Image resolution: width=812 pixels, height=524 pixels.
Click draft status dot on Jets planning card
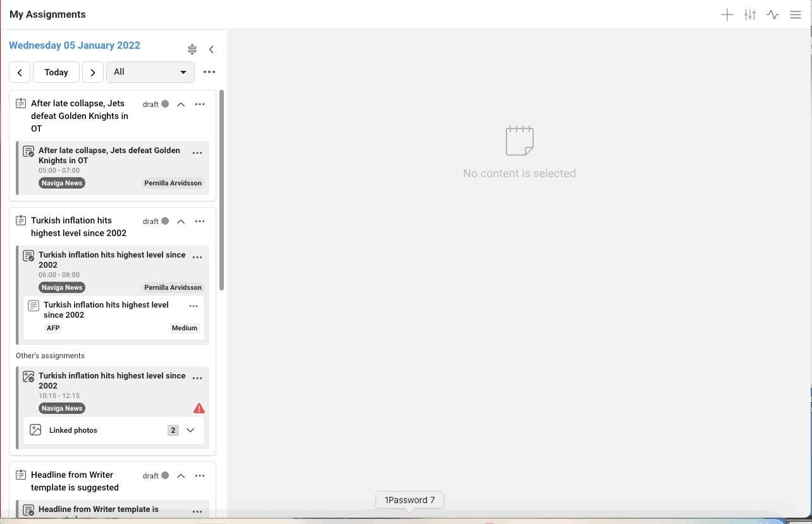165,104
